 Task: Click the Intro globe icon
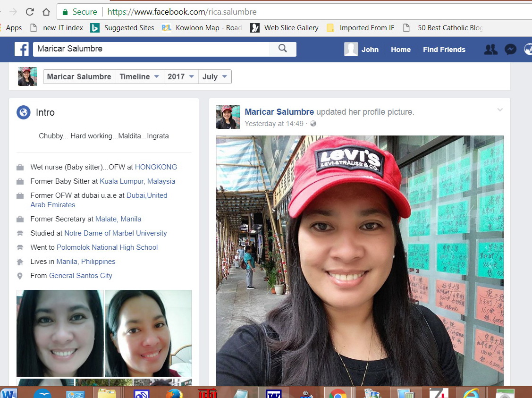24,112
